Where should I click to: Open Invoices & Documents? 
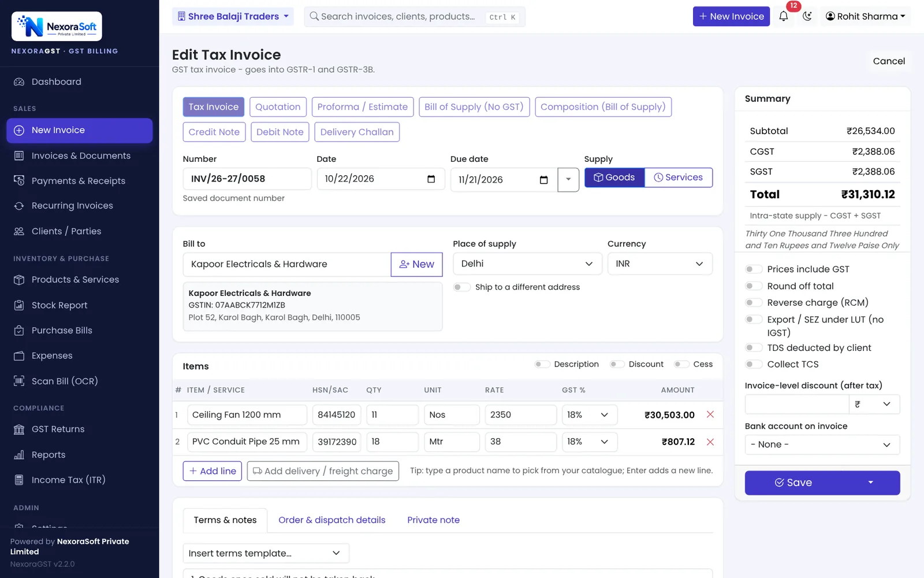click(x=80, y=155)
